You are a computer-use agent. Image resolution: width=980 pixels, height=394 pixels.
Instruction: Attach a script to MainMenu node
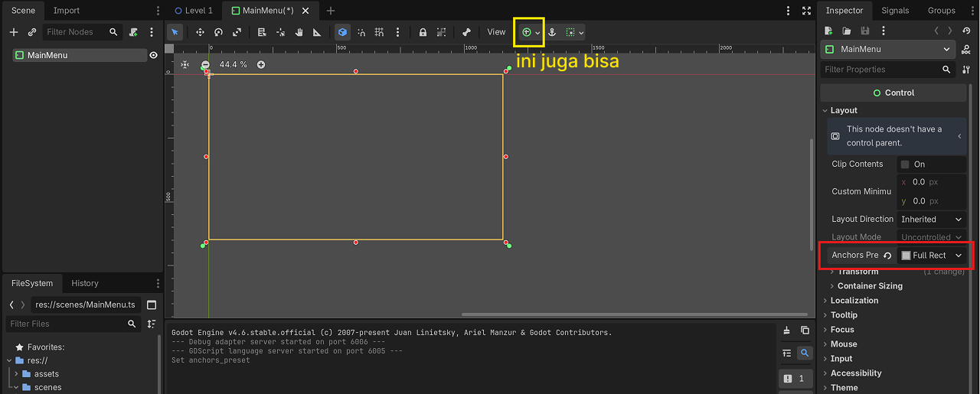[x=134, y=32]
